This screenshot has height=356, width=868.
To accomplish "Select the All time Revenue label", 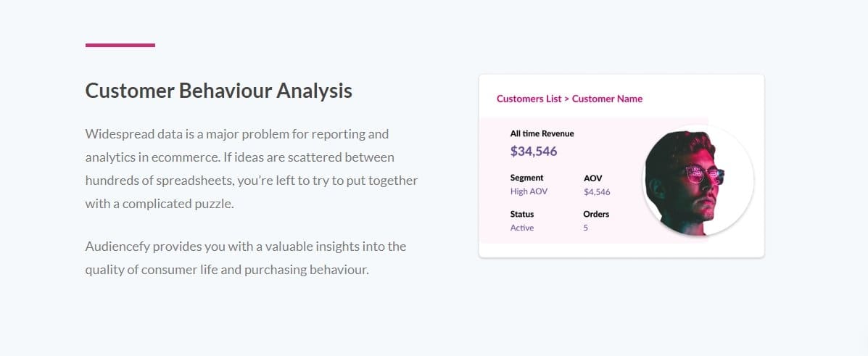I will [x=542, y=133].
